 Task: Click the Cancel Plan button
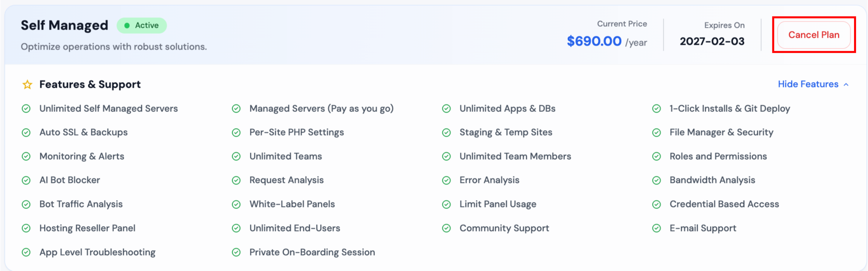[813, 35]
